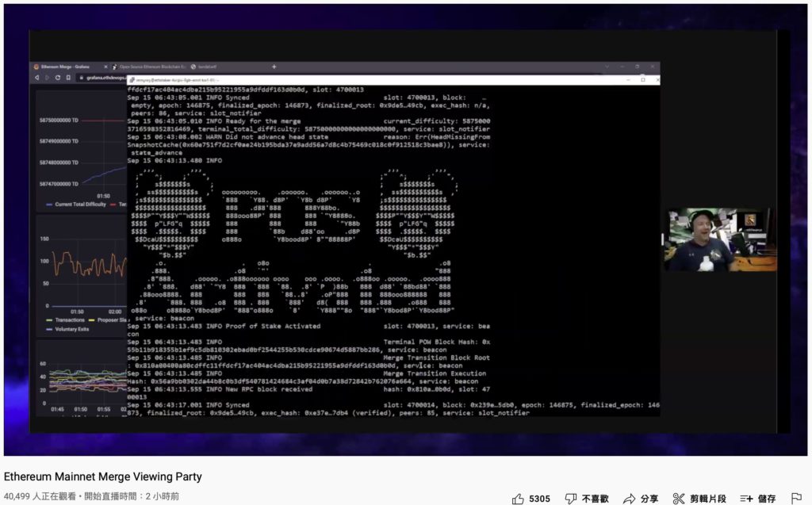The width and height of the screenshot is (812, 505).
Task: Click the 'Ethereum Mainnet Merge Viewing Party' title
Action: (x=102, y=476)
